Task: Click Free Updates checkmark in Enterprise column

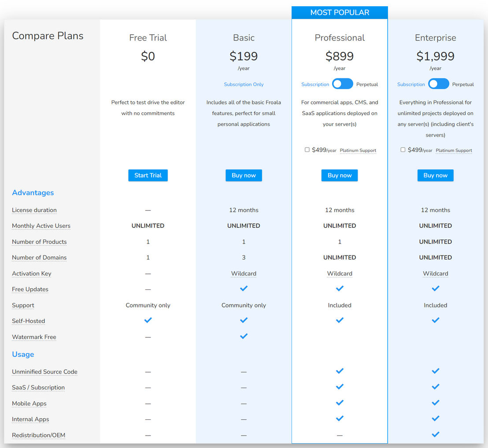Action: click(436, 289)
